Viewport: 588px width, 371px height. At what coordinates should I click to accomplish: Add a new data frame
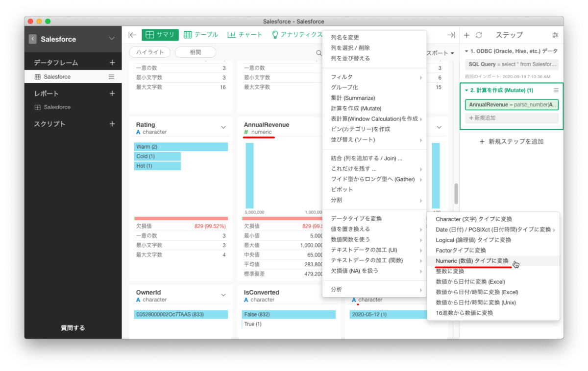tap(112, 63)
